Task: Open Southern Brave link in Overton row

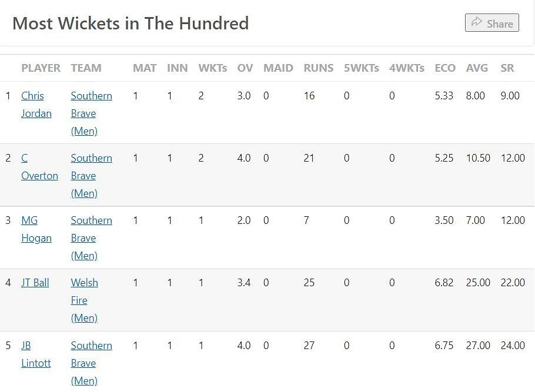Action: tap(91, 176)
